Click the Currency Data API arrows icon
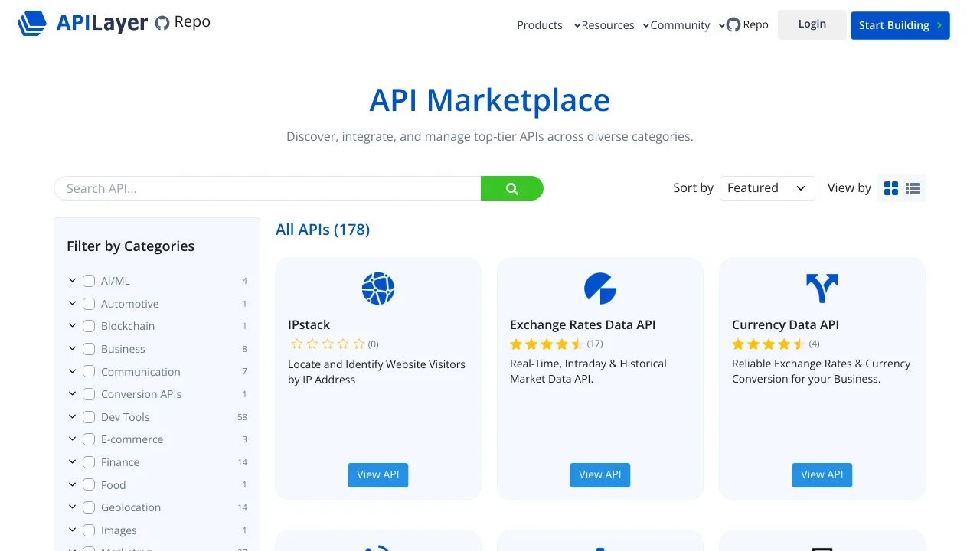This screenshot has width=980, height=551. pyautogui.click(x=822, y=289)
